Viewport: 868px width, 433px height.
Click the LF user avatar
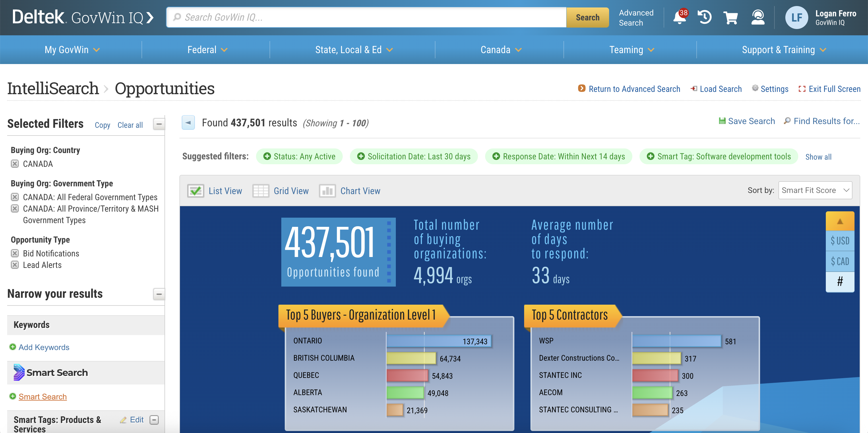point(797,18)
